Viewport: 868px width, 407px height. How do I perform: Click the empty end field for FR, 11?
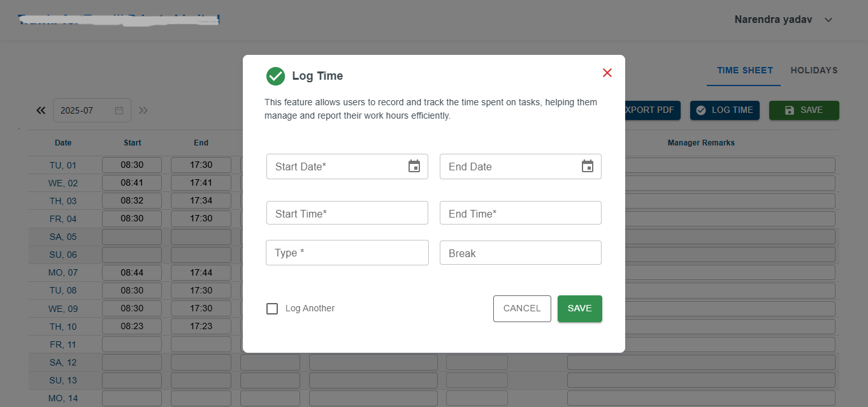click(x=201, y=344)
